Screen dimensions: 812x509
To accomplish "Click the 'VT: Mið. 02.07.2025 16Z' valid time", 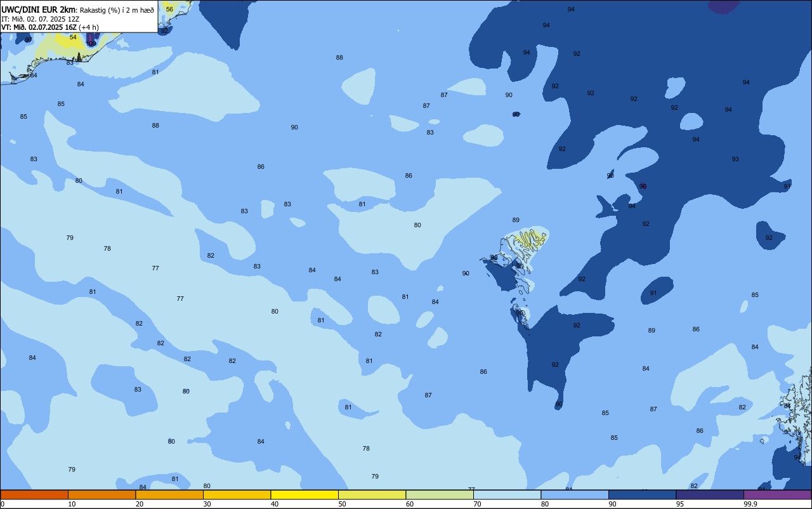I will pyautogui.click(x=39, y=27).
